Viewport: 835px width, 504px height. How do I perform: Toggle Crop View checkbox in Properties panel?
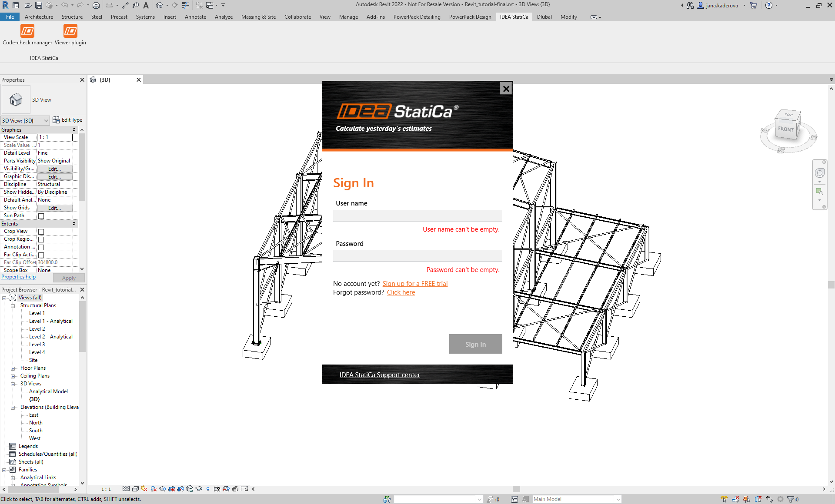pyautogui.click(x=41, y=231)
